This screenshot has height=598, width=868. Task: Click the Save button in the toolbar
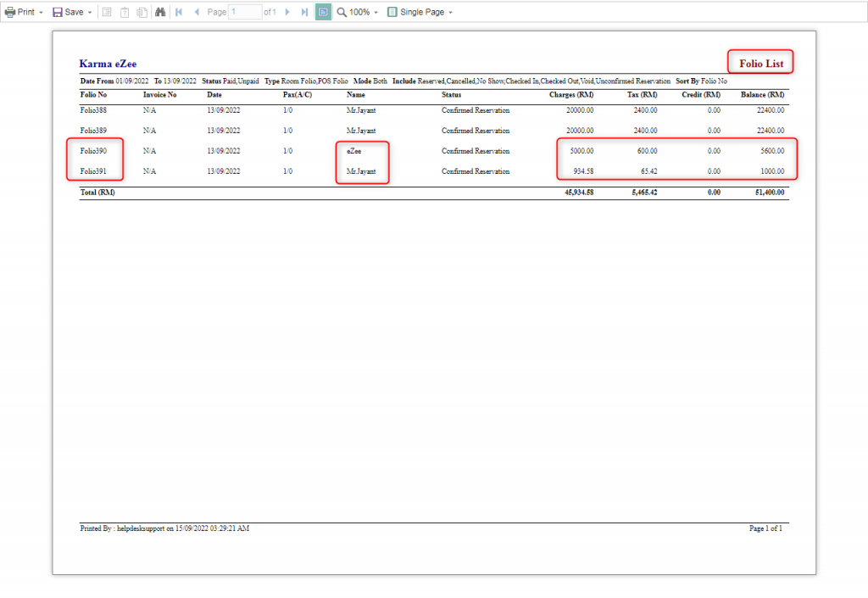(x=68, y=12)
